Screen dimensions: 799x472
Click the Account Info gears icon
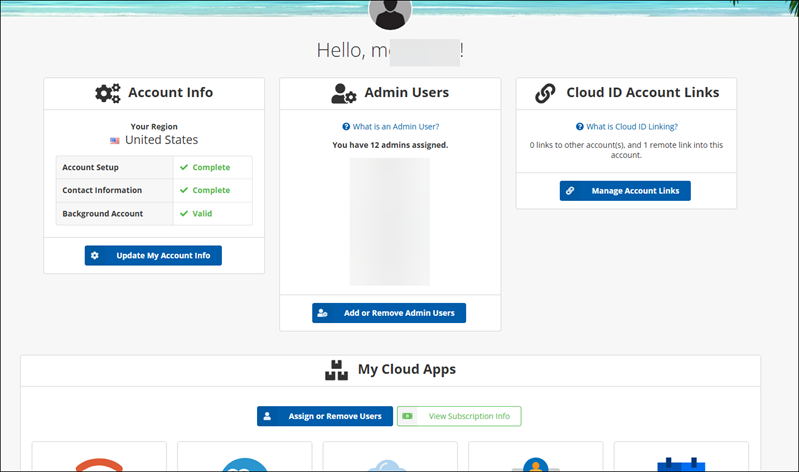click(108, 93)
